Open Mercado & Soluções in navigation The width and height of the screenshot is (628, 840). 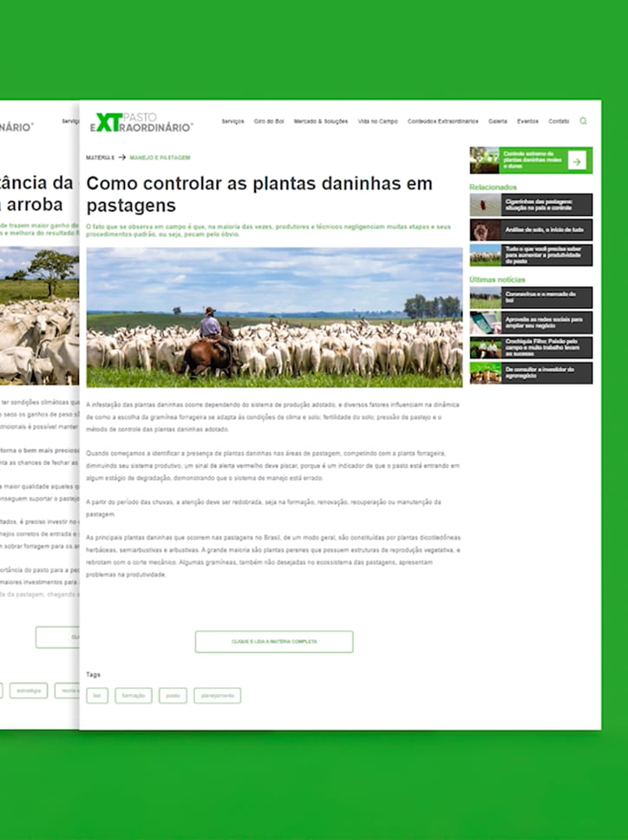(321, 121)
